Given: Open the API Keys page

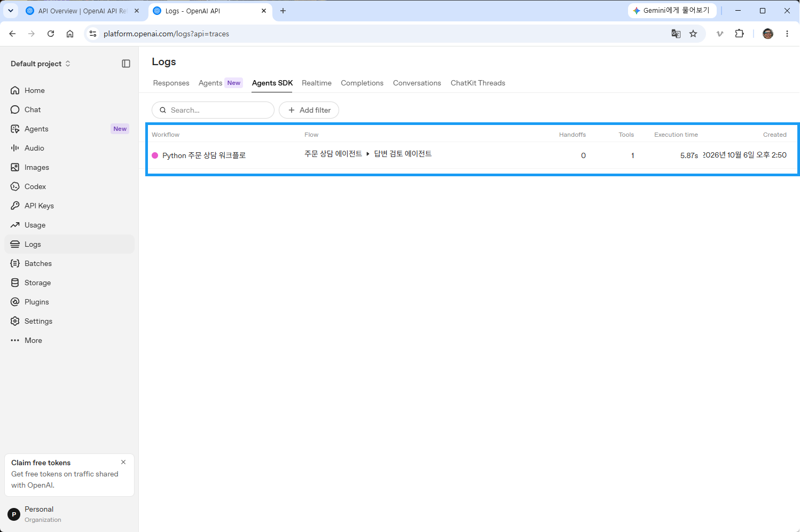Looking at the screenshot, I should click(x=69, y=206).
